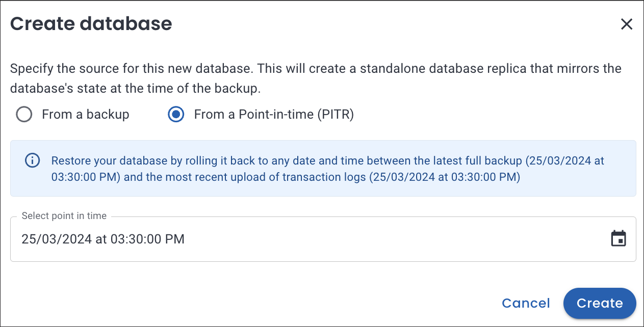Screen dimensions: 644x327
Task: Select the From a backup radio button
Action: pos(24,115)
